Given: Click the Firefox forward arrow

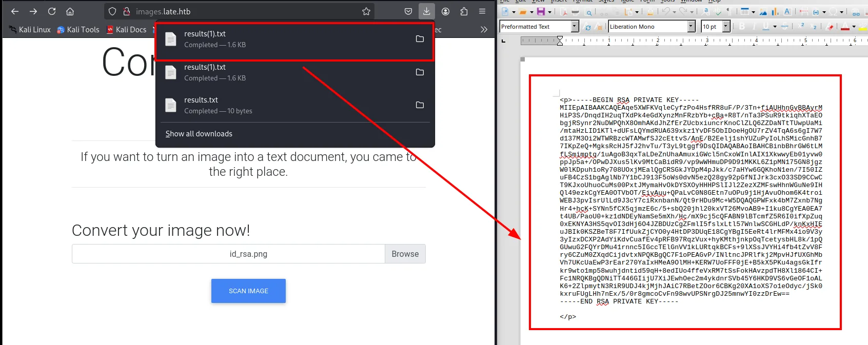Looking at the screenshot, I should (x=33, y=11).
